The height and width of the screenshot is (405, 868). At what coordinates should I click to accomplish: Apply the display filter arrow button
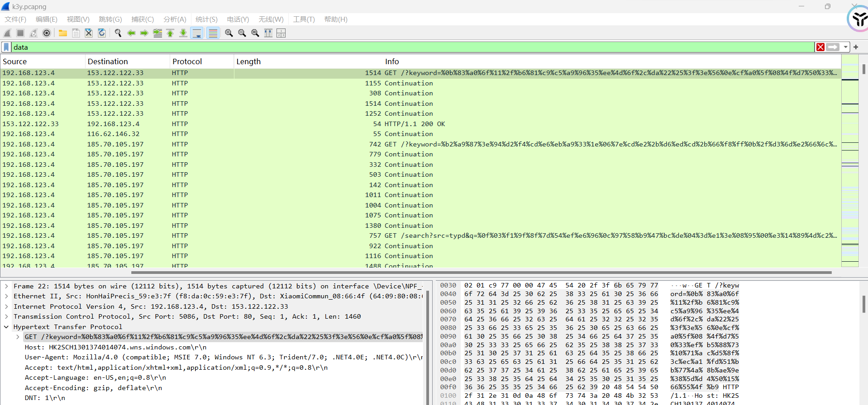point(833,47)
